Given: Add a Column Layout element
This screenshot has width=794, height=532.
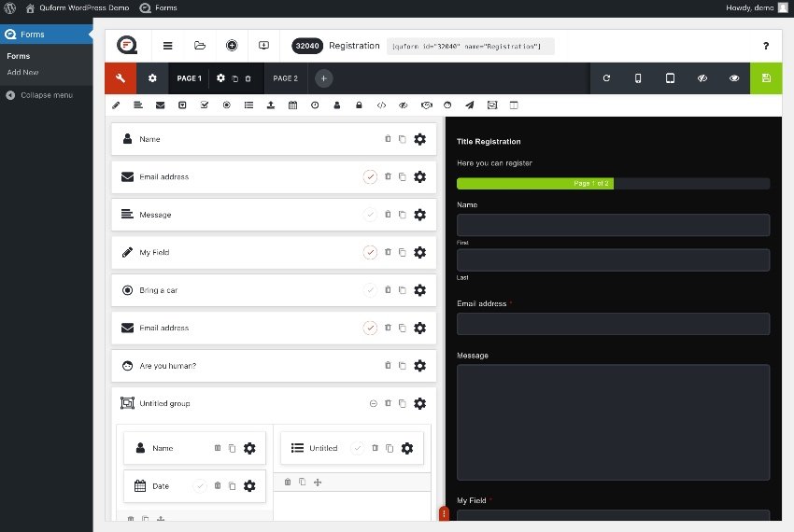Looking at the screenshot, I should (x=514, y=105).
